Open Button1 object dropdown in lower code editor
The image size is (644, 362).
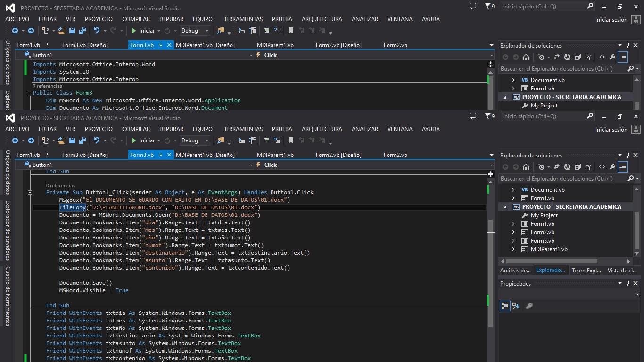click(251, 165)
